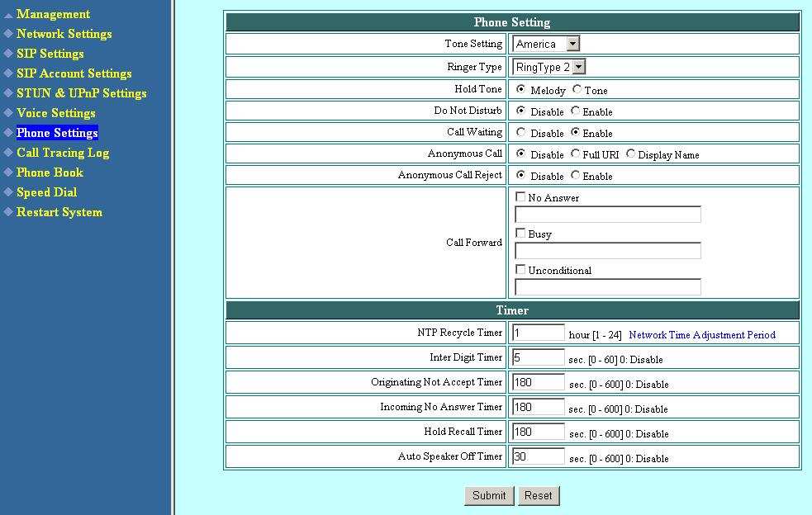Click the Busy forward number field
The width and height of the screenshot is (812, 515).
coord(608,251)
